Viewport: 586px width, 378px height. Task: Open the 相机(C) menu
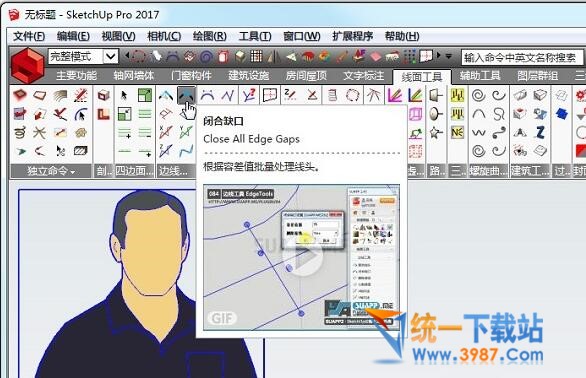click(x=164, y=36)
